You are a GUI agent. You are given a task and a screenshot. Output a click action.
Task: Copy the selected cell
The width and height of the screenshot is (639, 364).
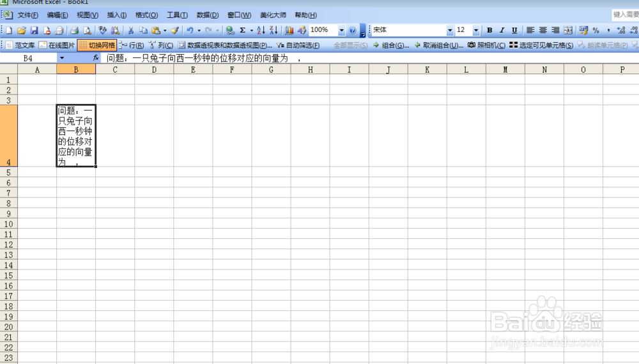(143, 30)
